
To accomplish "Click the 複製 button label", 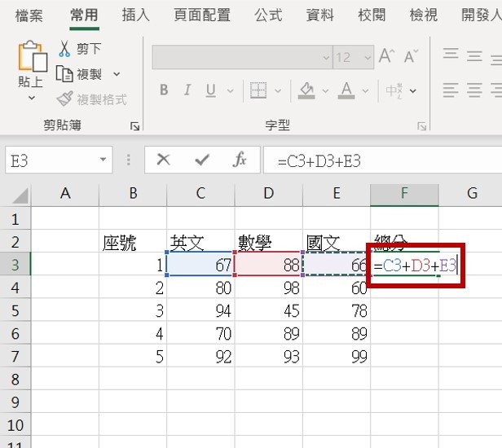I will 89,74.
